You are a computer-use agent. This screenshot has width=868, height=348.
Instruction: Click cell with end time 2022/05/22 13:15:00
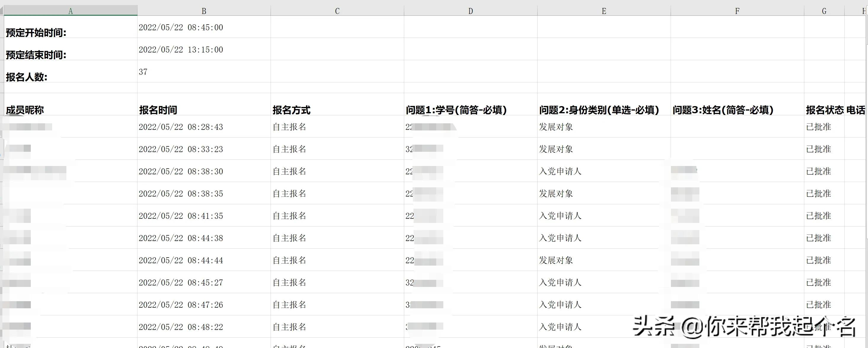tap(181, 50)
